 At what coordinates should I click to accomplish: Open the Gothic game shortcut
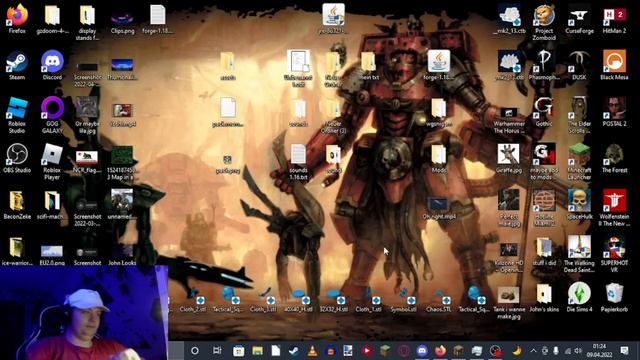544,112
